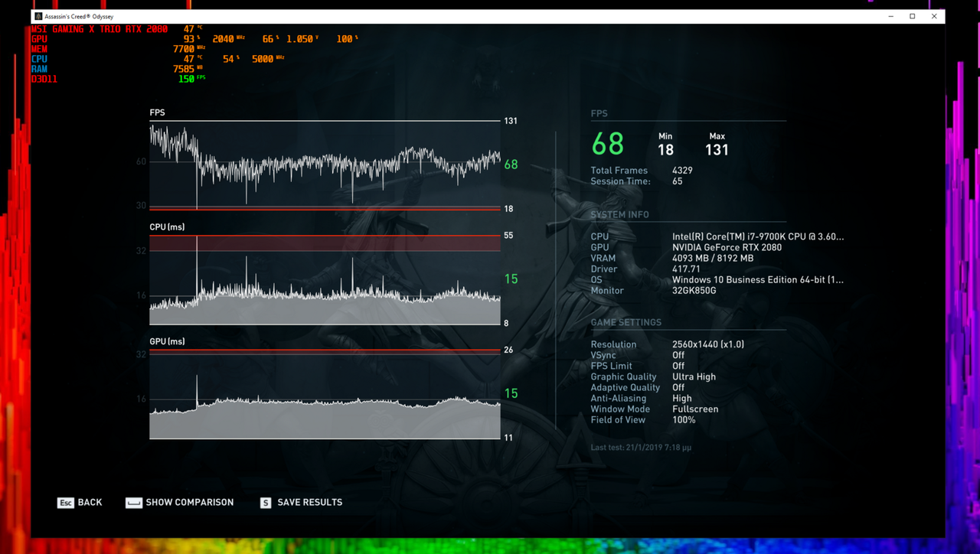Click the 131 top FPS axis label
This screenshot has height=554, width=980.
511,121
